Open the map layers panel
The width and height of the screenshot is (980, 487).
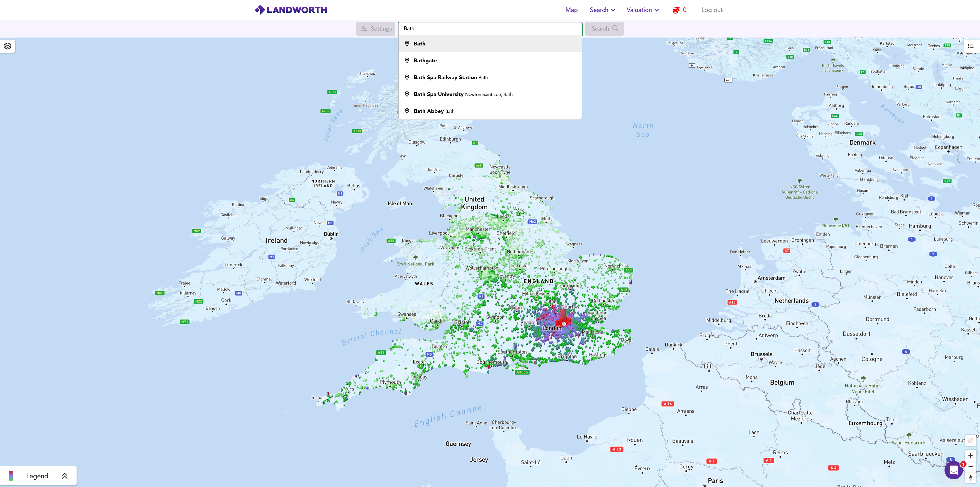pyautogui.click(x=8, y=46)
